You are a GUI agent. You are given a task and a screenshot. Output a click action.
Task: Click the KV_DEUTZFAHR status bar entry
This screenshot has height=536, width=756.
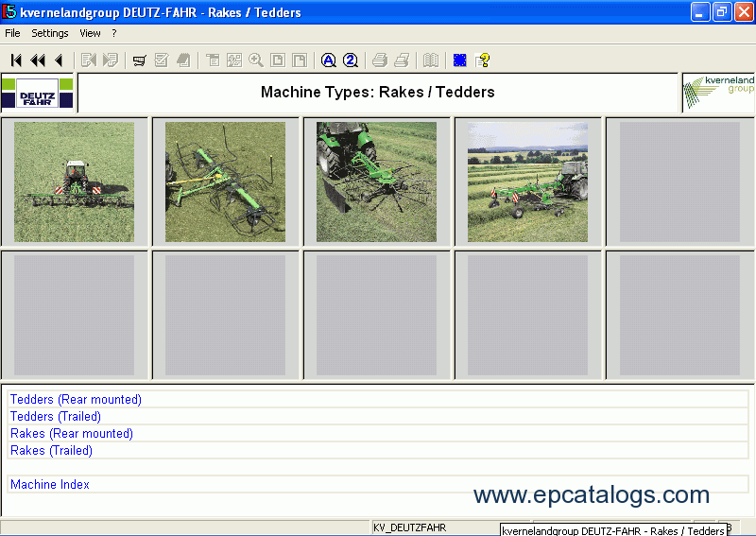click(x=410, y=527)
